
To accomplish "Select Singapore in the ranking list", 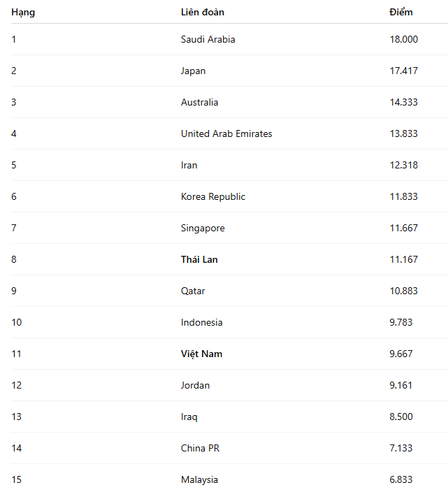I will pyautogui.click(x=203, y=228).
